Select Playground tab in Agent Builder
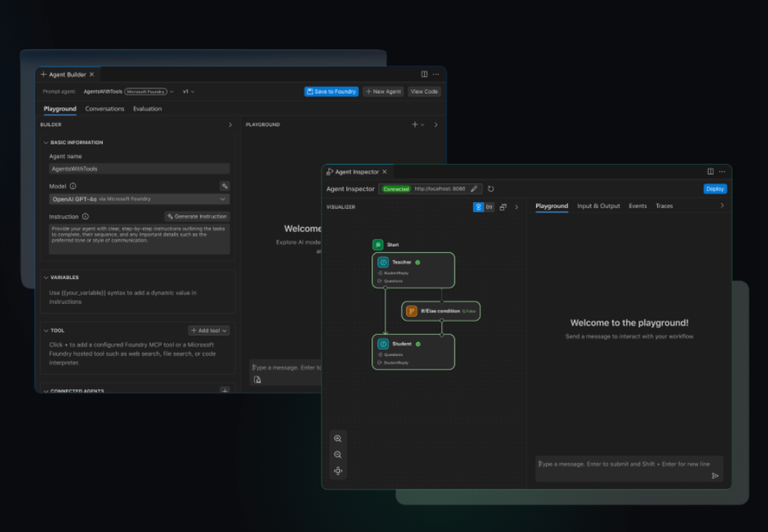Screen dimensions: 768x532 [60, 108]
